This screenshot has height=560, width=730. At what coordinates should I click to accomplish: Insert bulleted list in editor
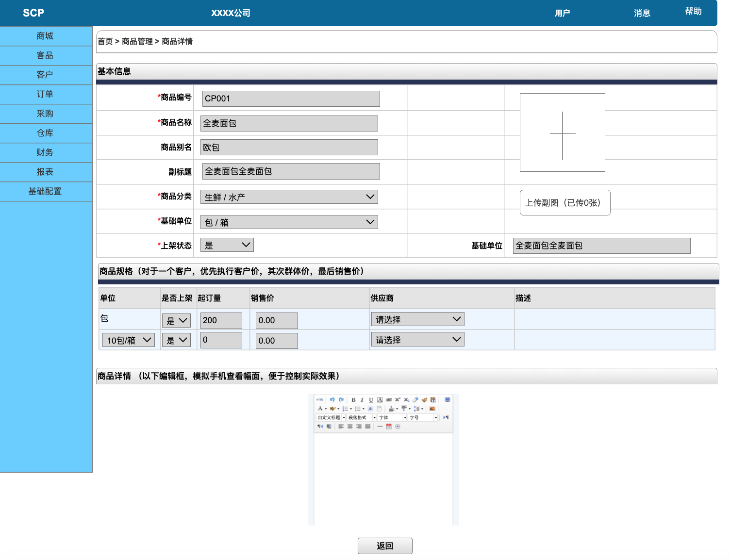pyautogui.click(x=358, y=409)
